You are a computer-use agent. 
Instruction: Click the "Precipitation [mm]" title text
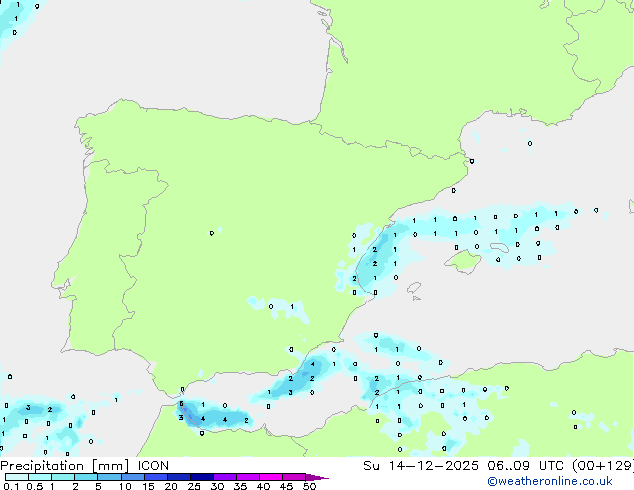pos(65,466)
